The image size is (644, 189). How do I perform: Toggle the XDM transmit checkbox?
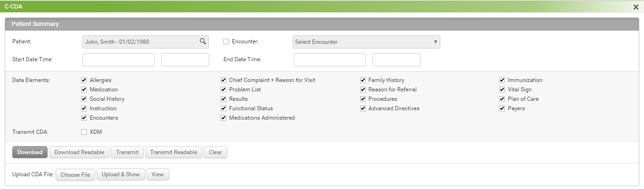click(84, 132)
